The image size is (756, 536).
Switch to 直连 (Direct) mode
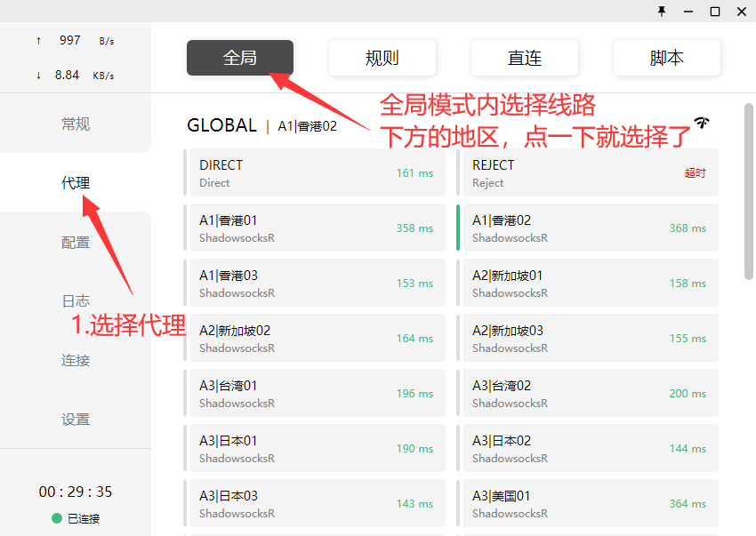tap(525, 58)
